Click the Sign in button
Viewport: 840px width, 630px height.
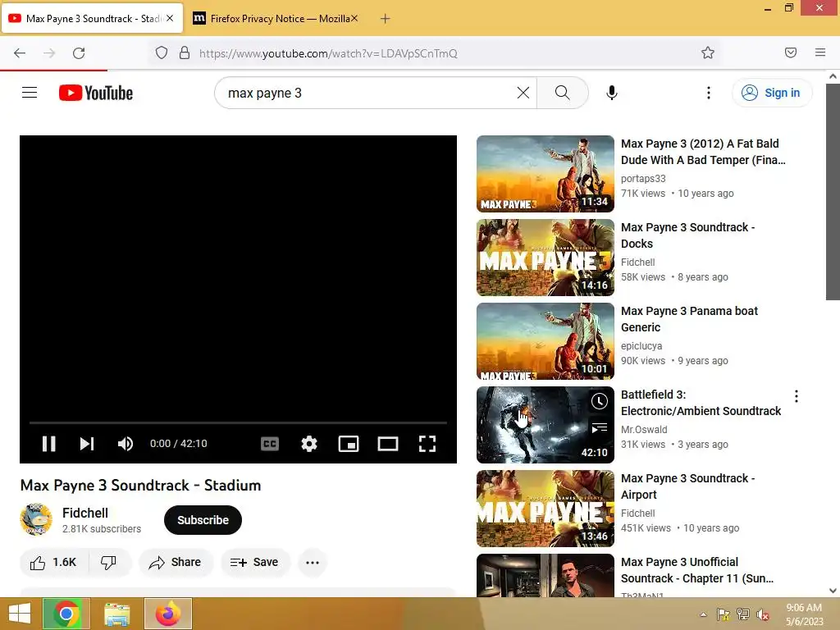(x=772, y=93)
